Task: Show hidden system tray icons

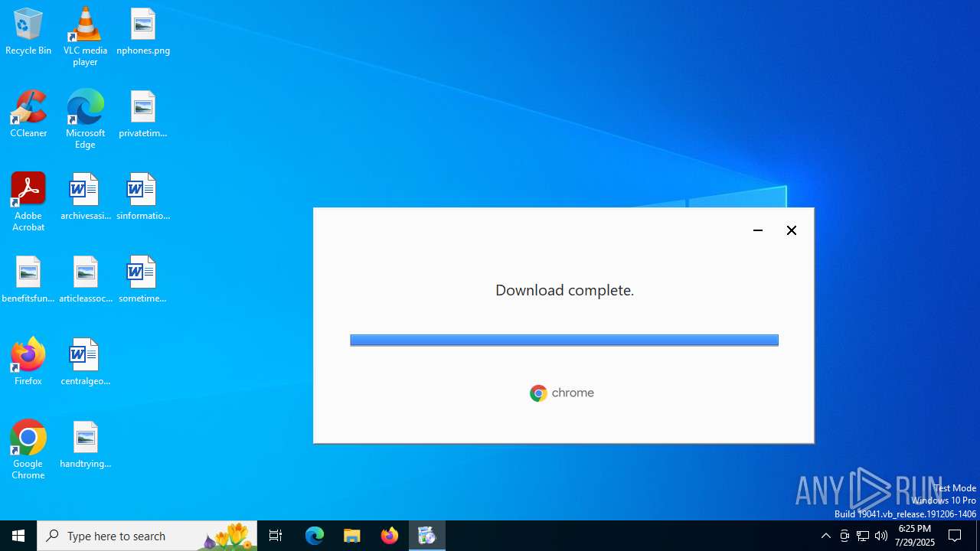Action: (x=825, y=536)
